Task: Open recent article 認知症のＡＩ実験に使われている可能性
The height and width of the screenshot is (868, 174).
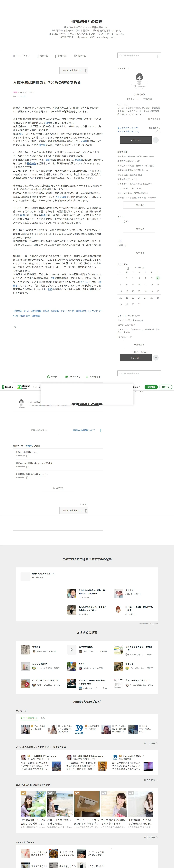Action: [135, 165]
